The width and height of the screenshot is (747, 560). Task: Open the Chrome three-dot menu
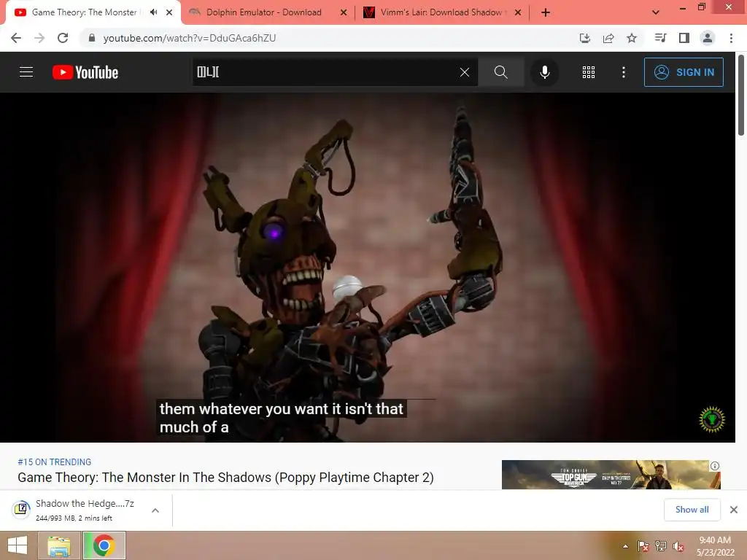click(x=731, y=38)
